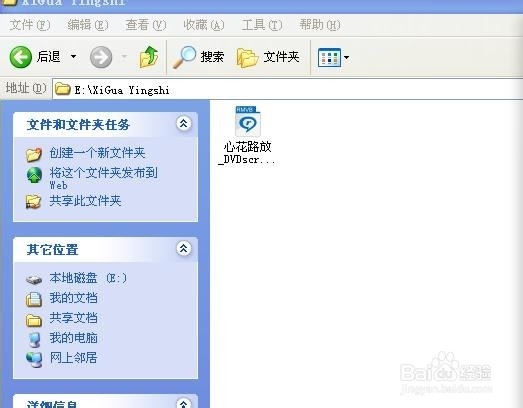Viewport: 523px width, 408px height.
Task: Collapse the 文件和文件夹任务 panel
Action: pos(183,124)
